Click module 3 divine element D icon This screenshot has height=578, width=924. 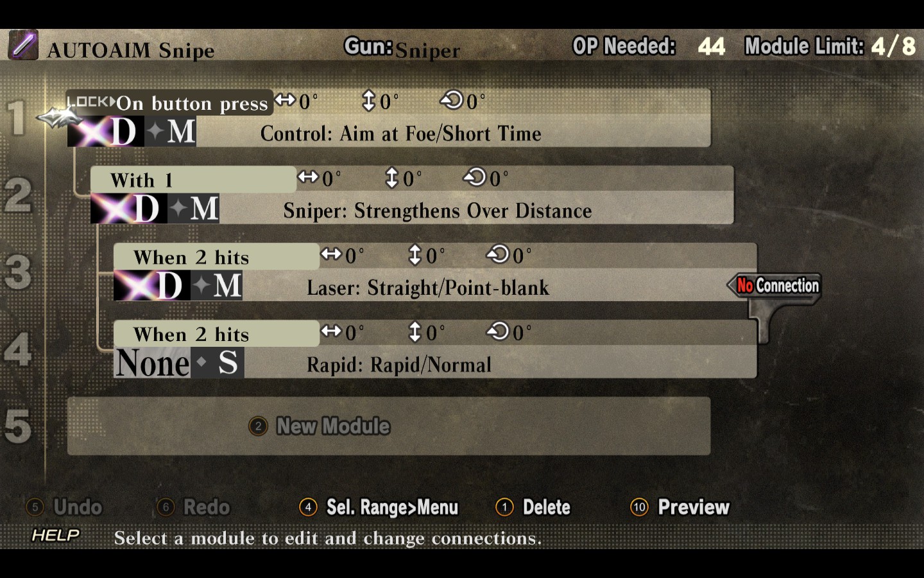click(152, 286)
